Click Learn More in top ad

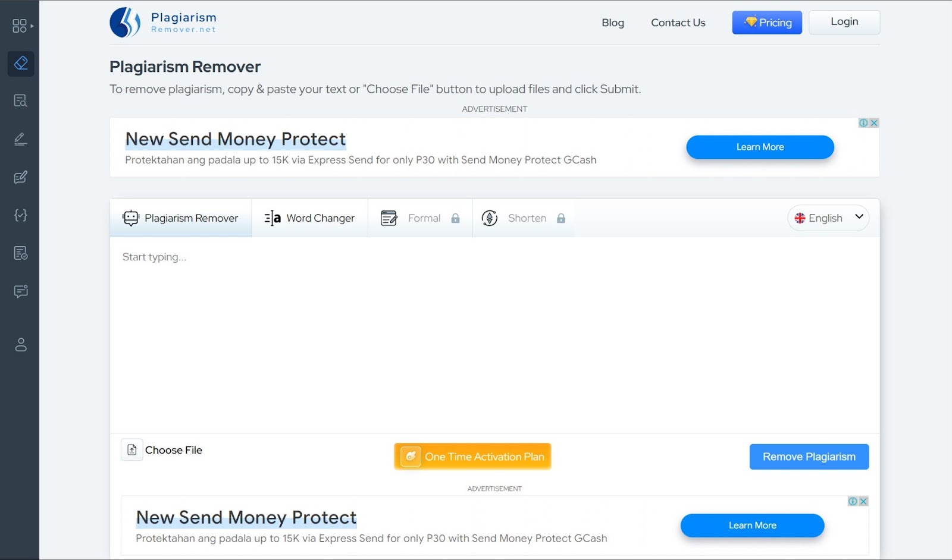tap(760, 147)
